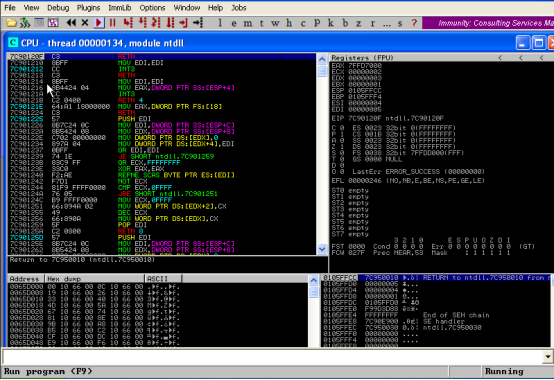This screenshot has width=554, height=380.
Task: Click the black Go to address icon
Action: [x=198, y=23]
